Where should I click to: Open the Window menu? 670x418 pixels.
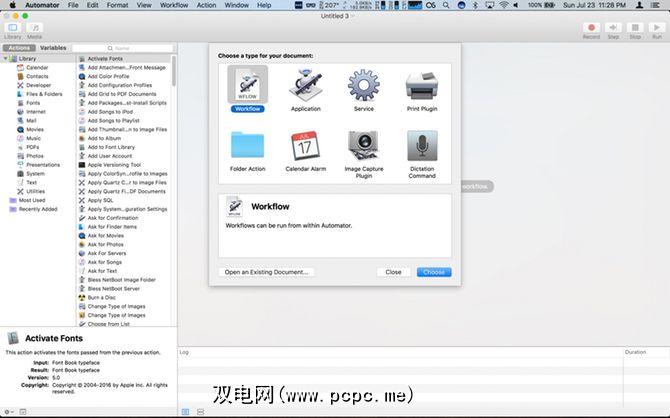click(x=237, y=5)
